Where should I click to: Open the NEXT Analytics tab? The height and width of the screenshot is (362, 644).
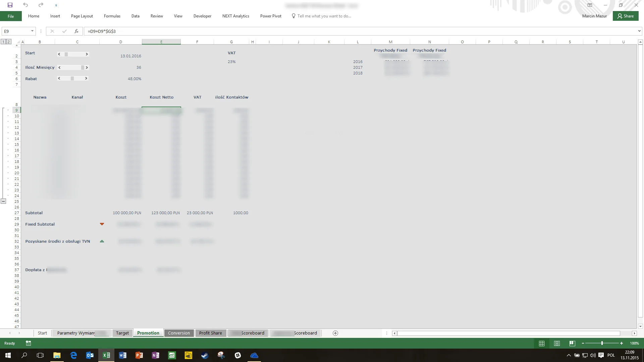(x=236, y=16)
